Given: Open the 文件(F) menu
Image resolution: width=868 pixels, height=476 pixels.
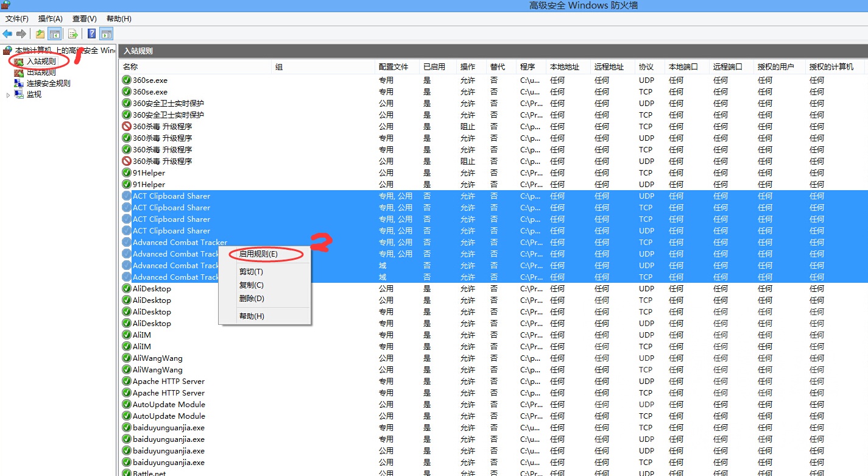Looking at the screenshot, I should coord(17,19).
